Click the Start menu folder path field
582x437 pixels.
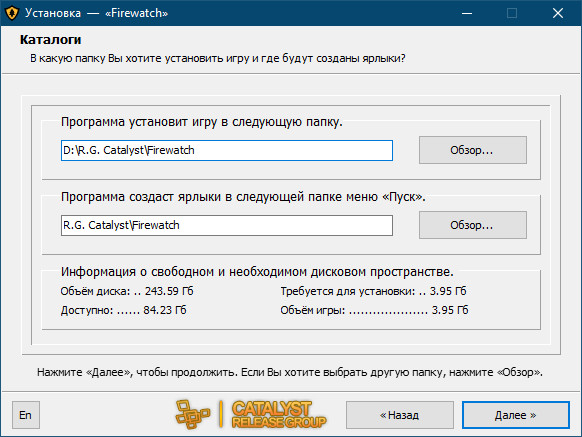[227, 225]
